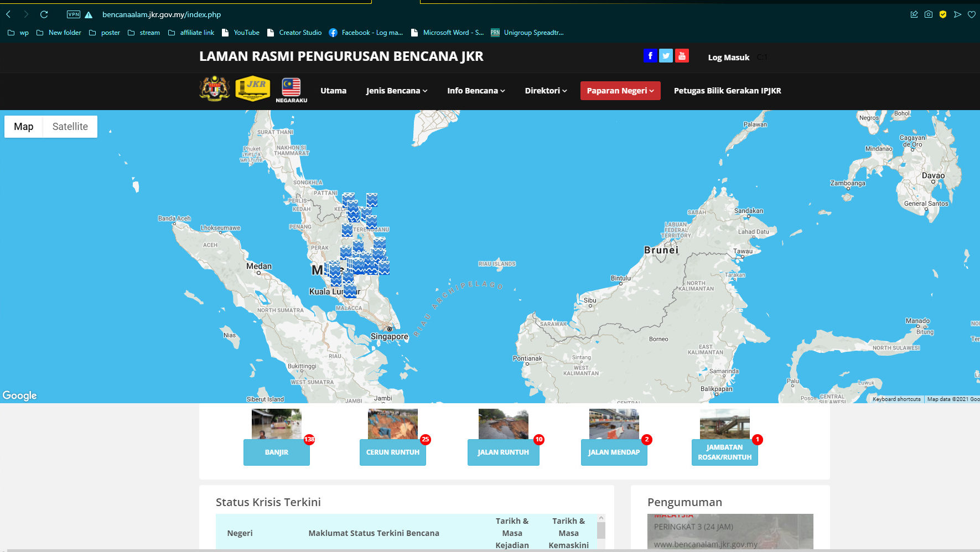Open the Paparan Negeri dropdown
Image resolution: width=980 pixels, height=552 pixels.
point(620,91)
